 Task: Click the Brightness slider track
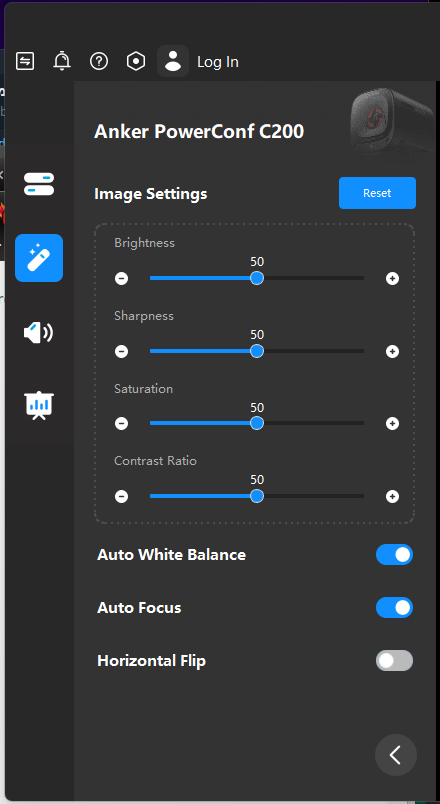(257, 278)
